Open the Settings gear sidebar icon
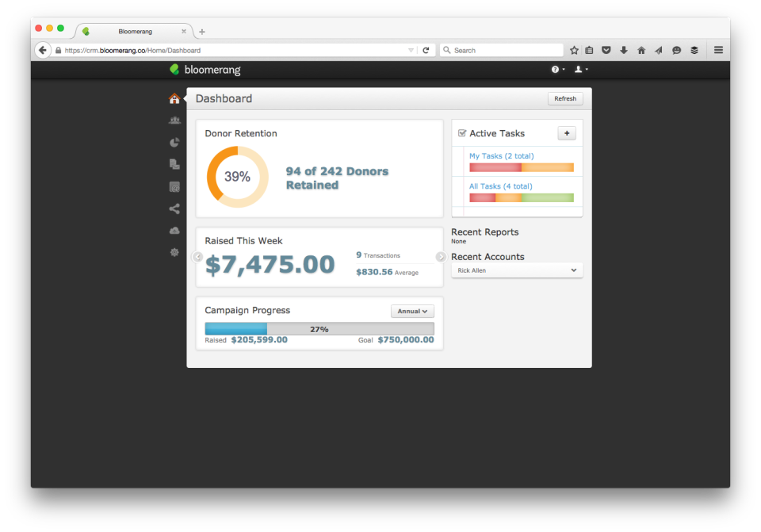Screen dimensions: 761x532 click(x=174, y=252)
